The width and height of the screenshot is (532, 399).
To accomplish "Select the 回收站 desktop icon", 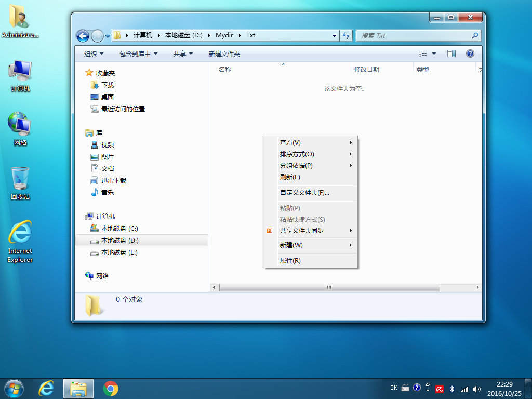I will [20, 183].
